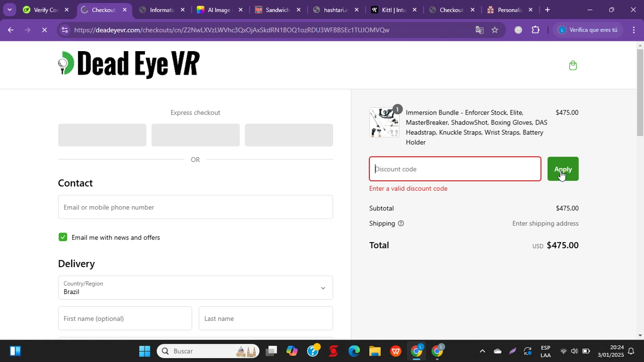Click the Express checkout label
Screen dimensions: 644x362
click(x=195, y=113)
